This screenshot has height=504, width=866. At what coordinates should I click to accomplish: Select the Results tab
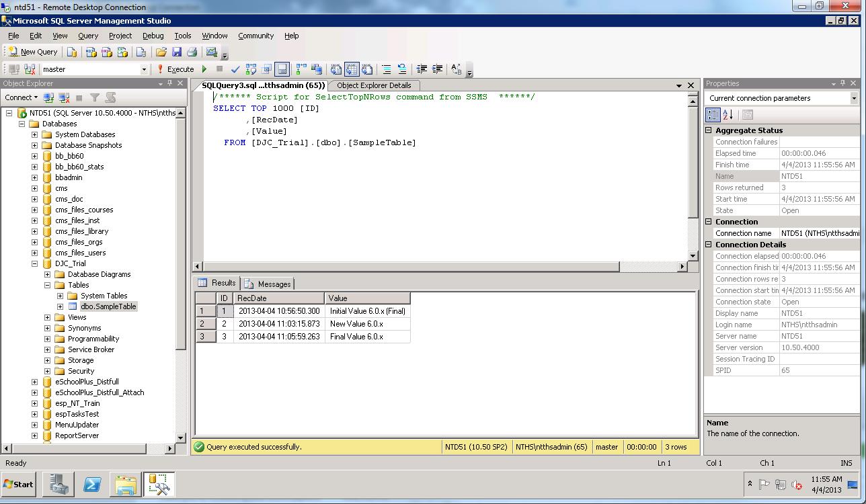click(x=216, y=283)
